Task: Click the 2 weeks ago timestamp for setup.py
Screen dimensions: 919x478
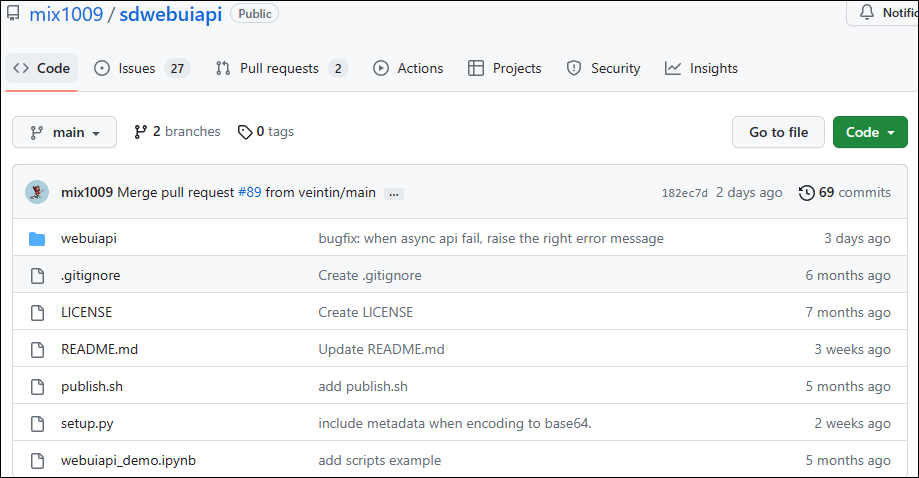Action: (x=853, y=424)
